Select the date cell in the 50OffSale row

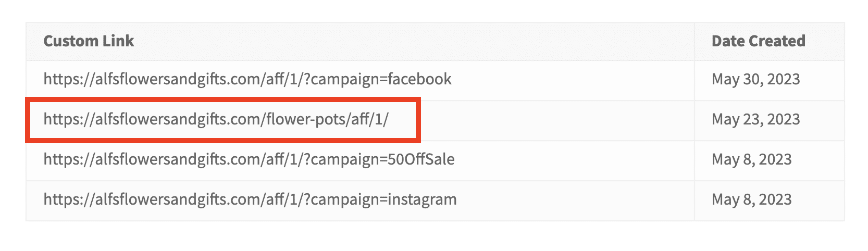point(751,159)
